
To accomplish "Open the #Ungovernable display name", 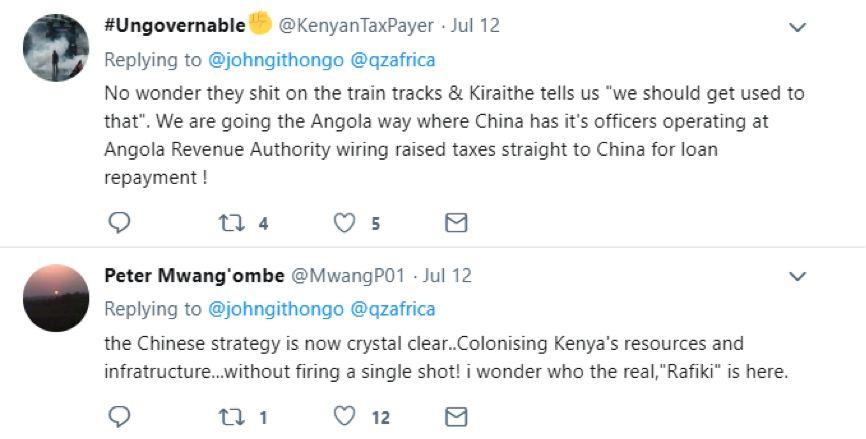I will click(x=175, y=25).
